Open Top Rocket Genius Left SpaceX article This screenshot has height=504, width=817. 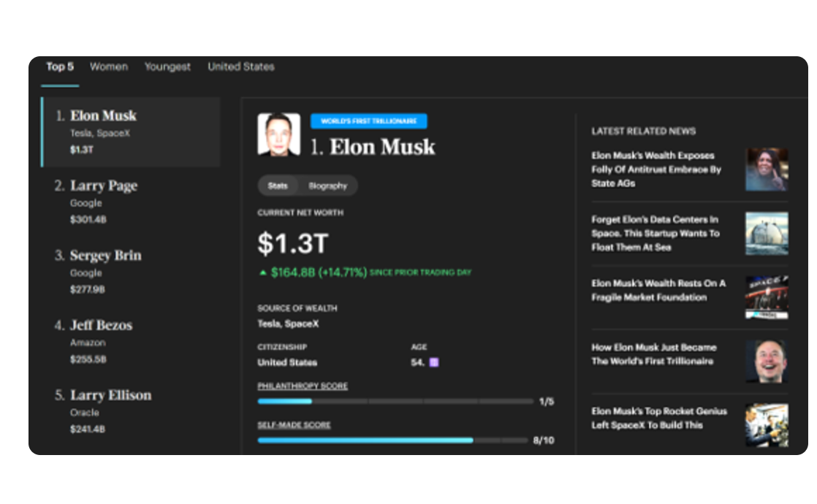point(659,418)
